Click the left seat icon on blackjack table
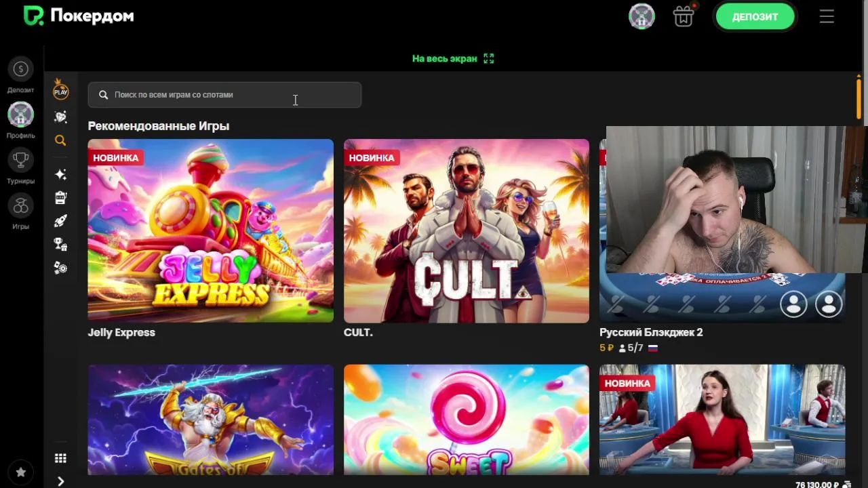 (x=793, y=304)
